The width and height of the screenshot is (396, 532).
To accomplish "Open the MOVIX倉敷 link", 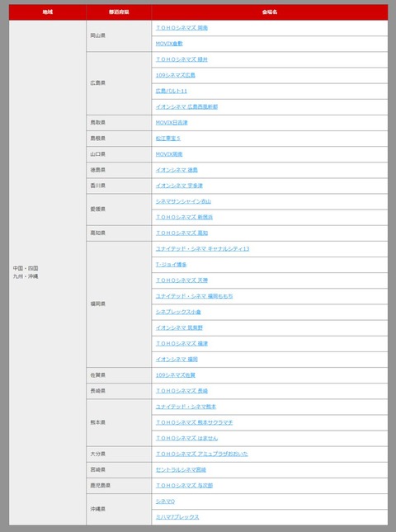I will pos(169,44).
